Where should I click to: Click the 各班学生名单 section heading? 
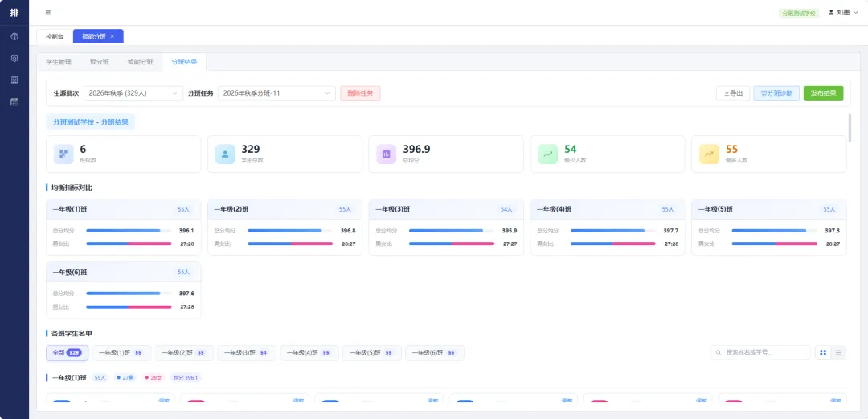72,333
